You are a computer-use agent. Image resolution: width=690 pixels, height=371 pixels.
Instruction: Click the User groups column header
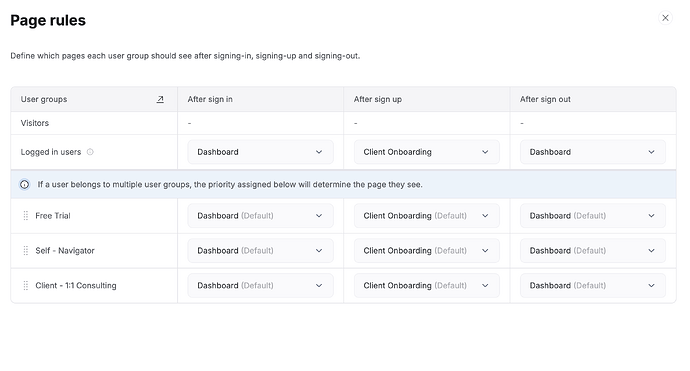[x=44, y=99]
